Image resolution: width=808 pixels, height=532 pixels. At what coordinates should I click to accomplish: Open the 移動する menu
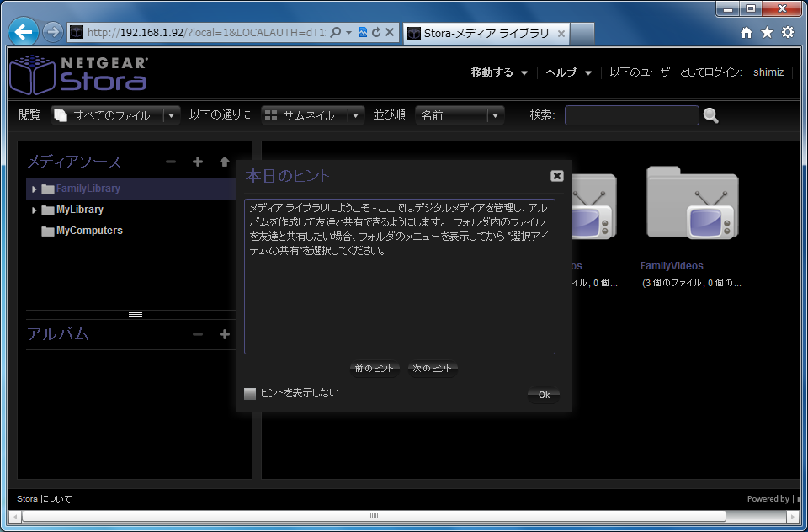pyautogui.click(x=499, y=72)
